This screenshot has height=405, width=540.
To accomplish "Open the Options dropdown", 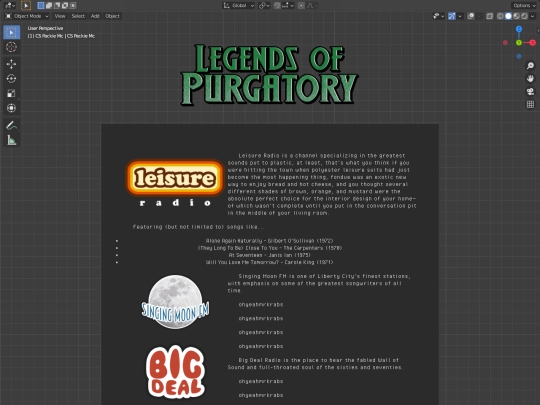I will click(524, 6).
